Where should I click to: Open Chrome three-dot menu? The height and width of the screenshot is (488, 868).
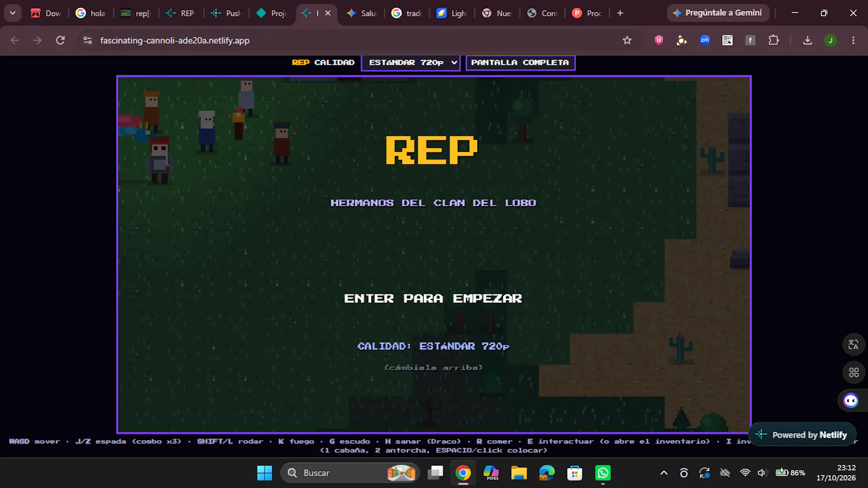click(853, 40)
